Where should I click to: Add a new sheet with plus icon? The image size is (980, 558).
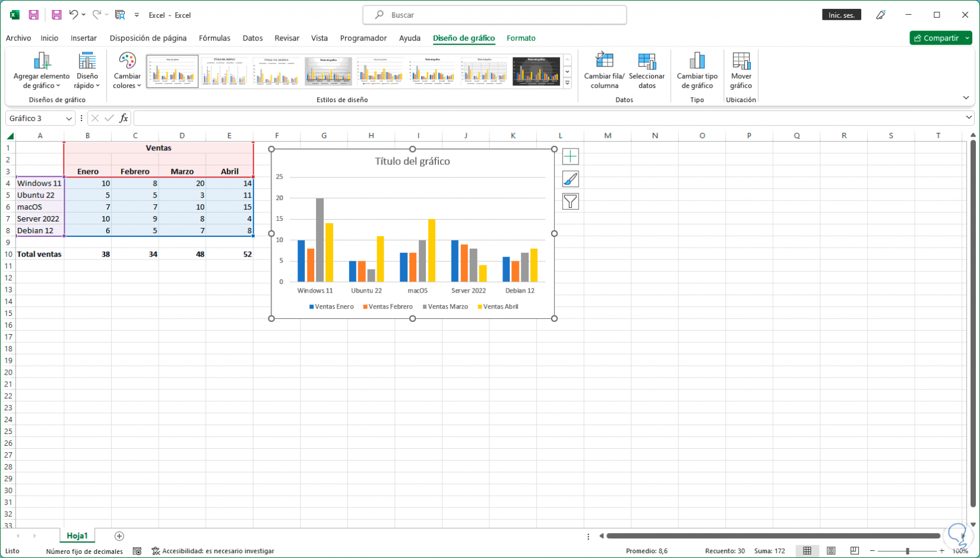click(x=119, y=536)
